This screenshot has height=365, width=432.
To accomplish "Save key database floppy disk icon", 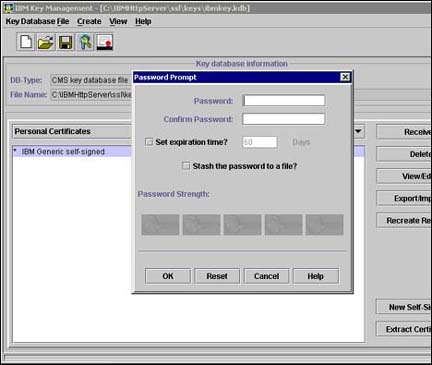I will pos(66,42).
